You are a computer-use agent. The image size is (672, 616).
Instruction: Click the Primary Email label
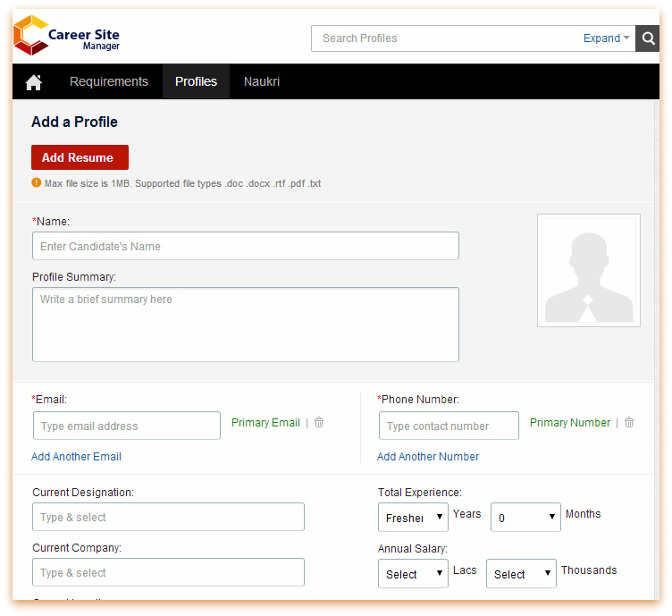click(265, 423)
